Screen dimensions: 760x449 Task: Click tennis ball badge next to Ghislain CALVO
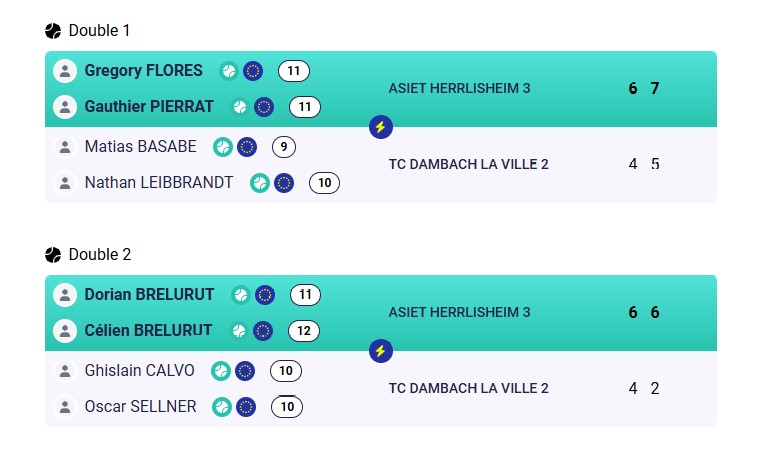(221, 371)
